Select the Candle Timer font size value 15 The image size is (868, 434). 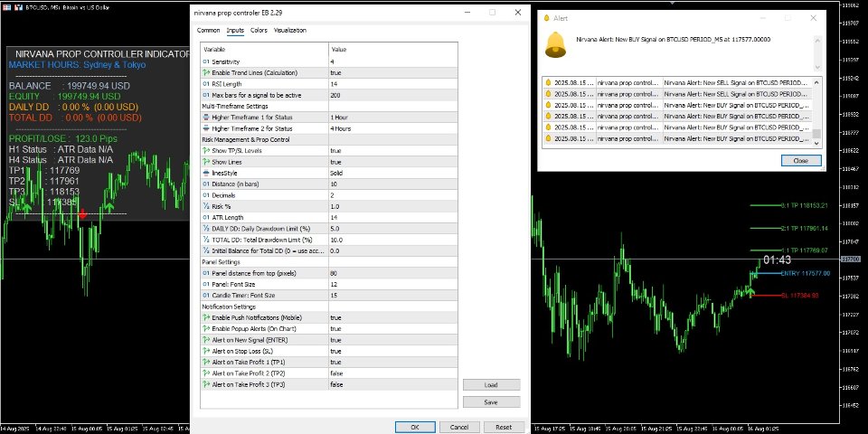[393, 296]
